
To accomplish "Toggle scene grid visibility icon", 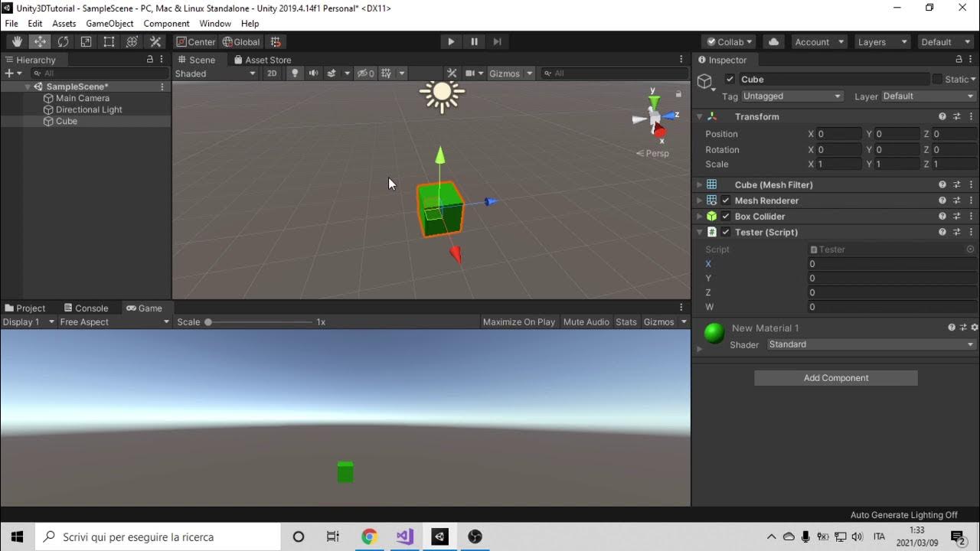I will point(387,73).
